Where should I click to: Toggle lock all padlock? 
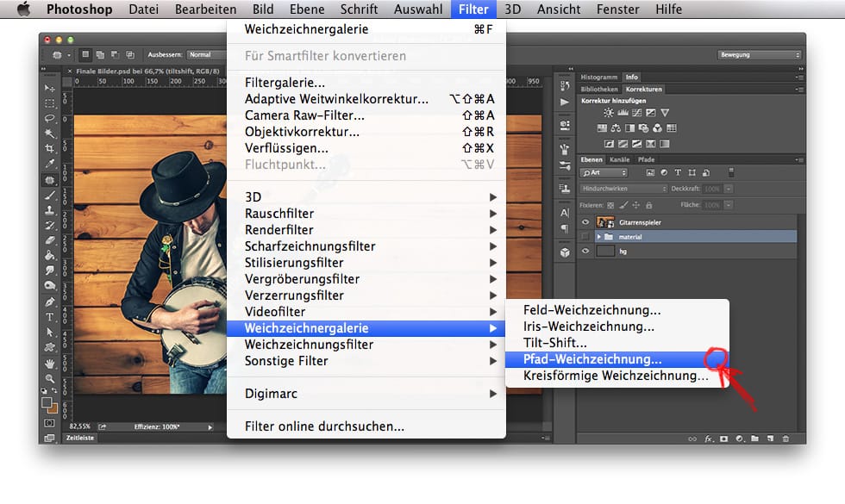[x=648, y=205]
